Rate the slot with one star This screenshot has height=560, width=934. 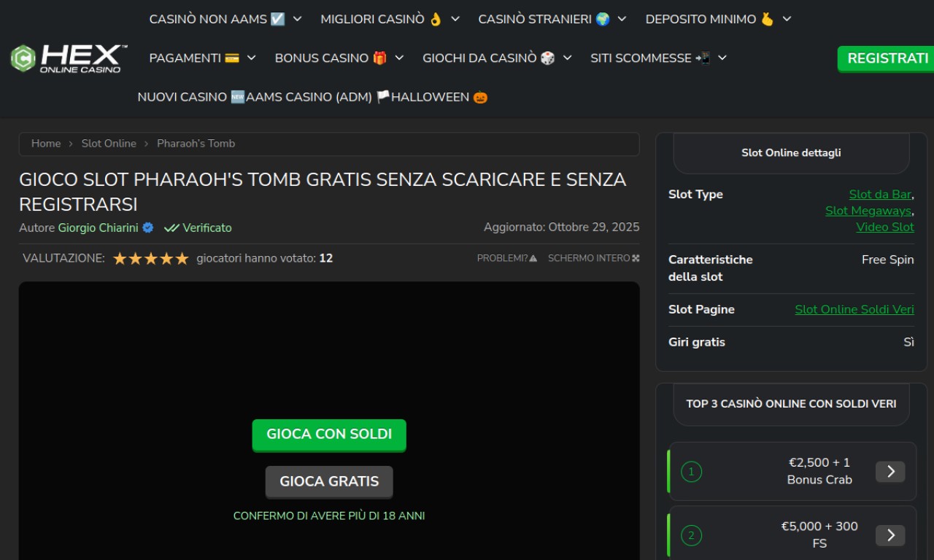pos(120,258)
